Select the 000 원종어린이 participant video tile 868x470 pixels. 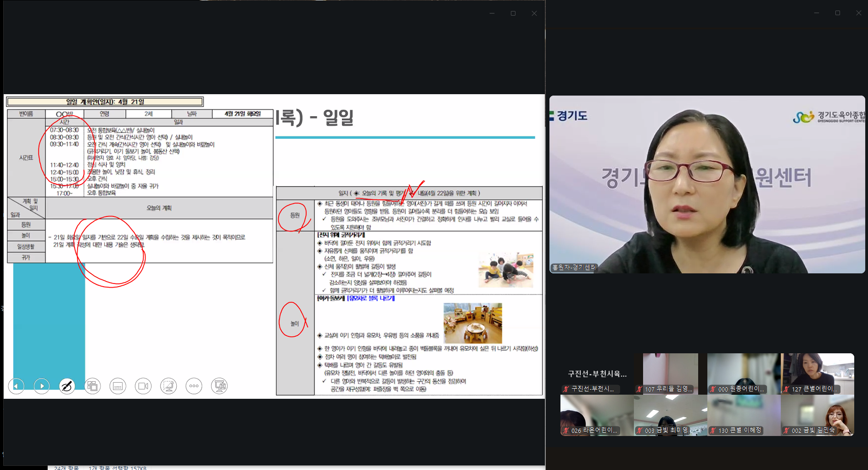click(744, 373)
